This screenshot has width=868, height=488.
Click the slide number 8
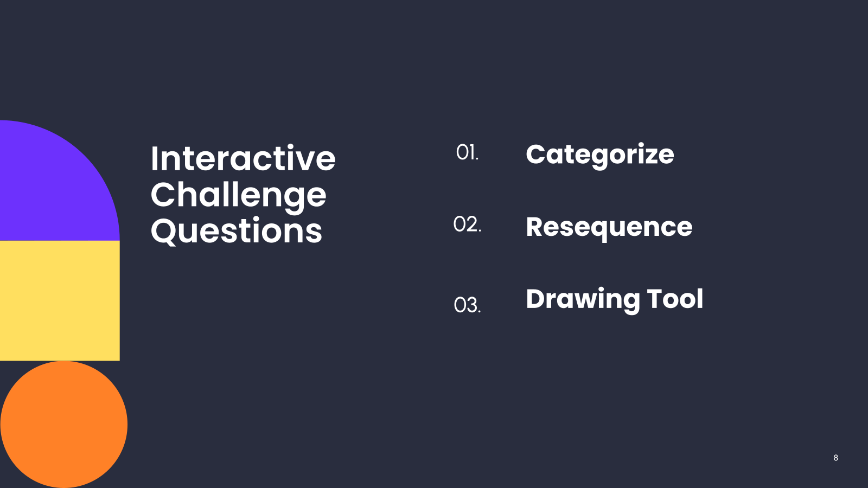coord(836,458)
